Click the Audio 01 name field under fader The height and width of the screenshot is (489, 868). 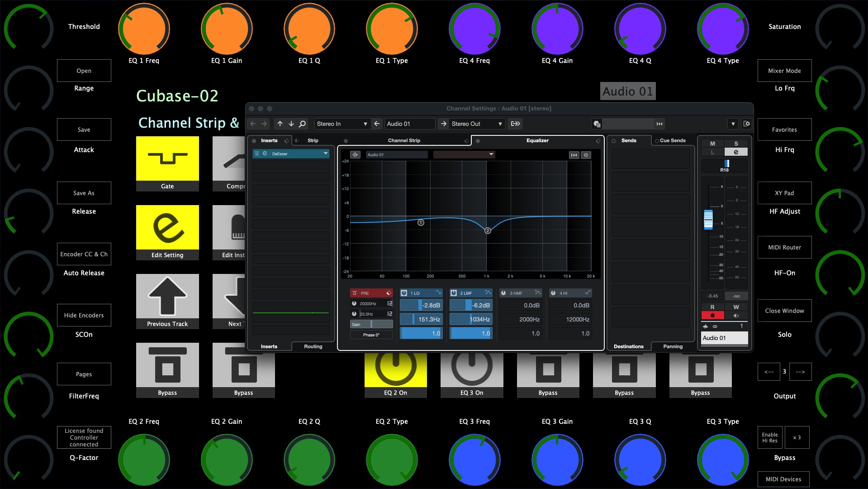pos(724,338)
